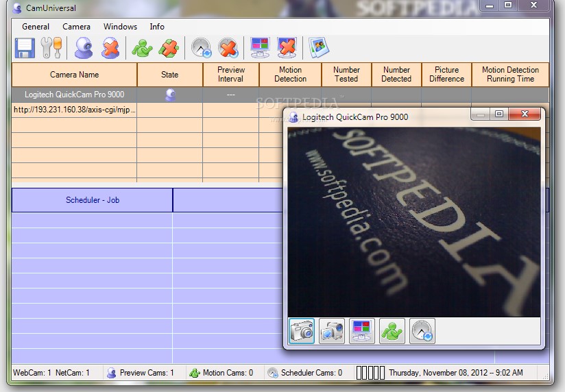Click the Picture Difference column header

(446, 75)
